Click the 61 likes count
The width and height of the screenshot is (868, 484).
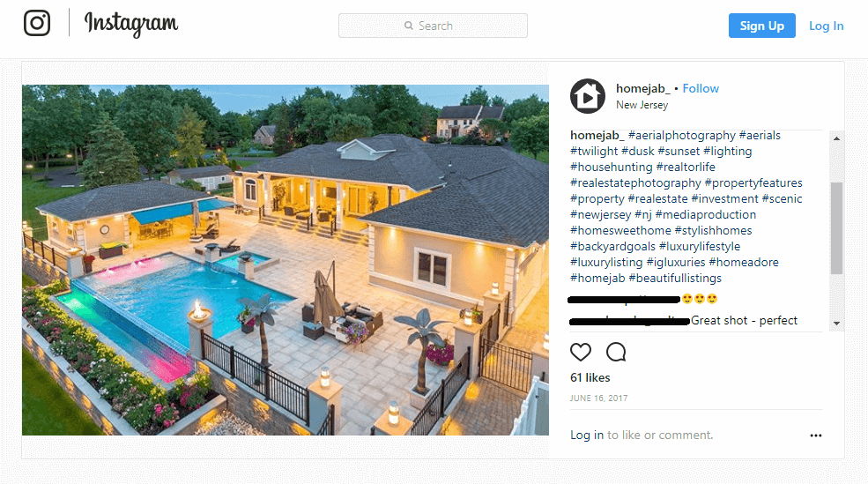click(x=590, y=377)
